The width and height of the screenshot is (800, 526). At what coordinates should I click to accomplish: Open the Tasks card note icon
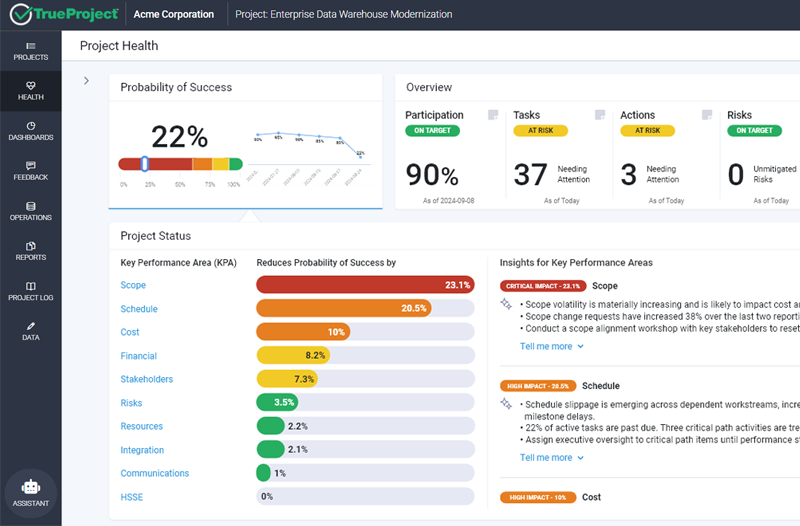pyautogui.click(x=600, y=115)
